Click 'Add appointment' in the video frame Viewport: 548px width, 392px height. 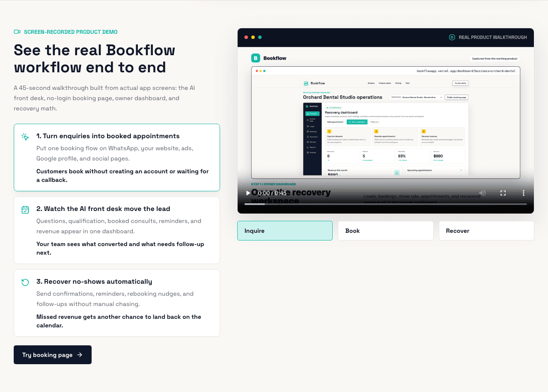coord(335,122)
